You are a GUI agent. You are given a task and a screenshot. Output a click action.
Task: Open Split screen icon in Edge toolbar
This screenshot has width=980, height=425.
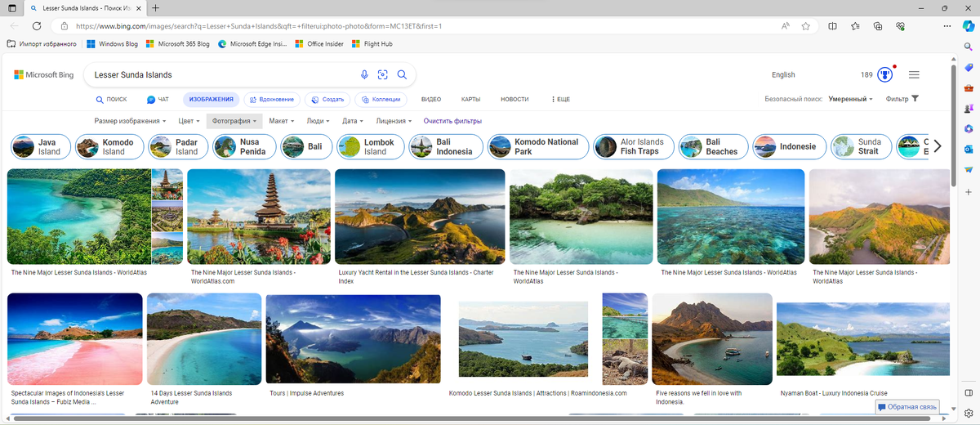832,26
